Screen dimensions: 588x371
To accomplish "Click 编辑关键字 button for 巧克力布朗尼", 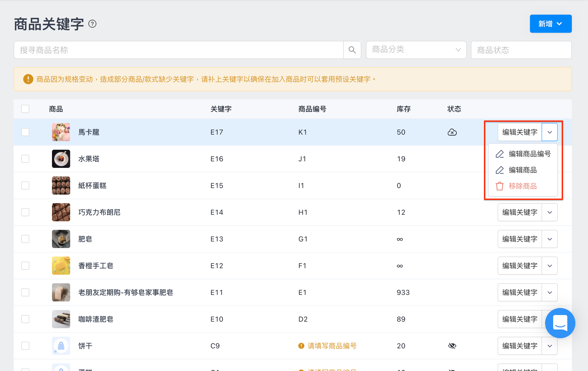I will click(520, 212).
